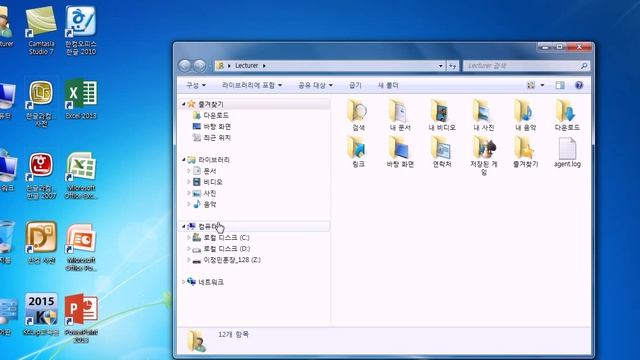Click the Back navigation arrow
This screenshot has height=360, width=640.
click(184, 65)
